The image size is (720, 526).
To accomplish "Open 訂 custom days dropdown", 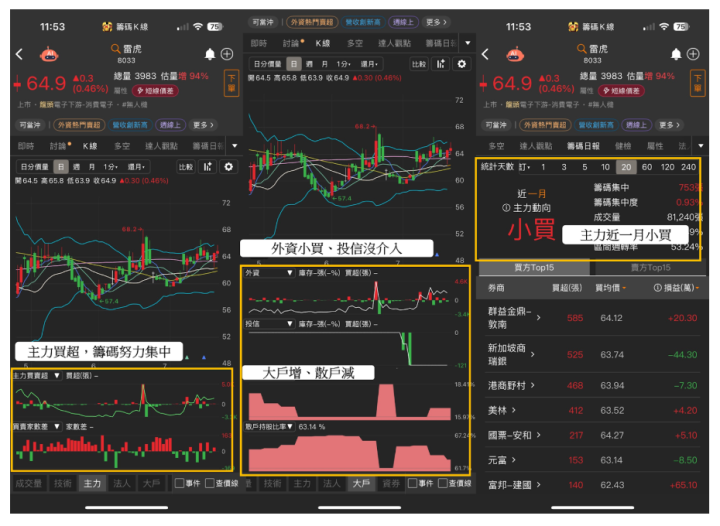I will [x=525, y=167].
